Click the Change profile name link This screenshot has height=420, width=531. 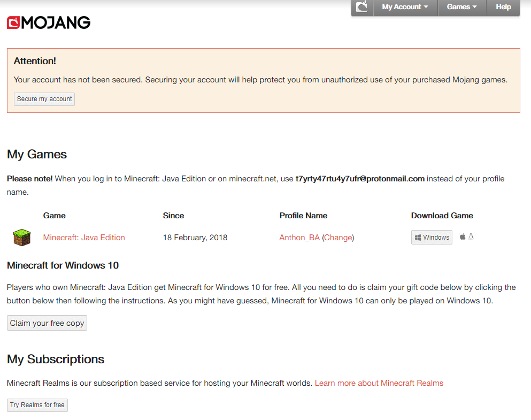338,238
